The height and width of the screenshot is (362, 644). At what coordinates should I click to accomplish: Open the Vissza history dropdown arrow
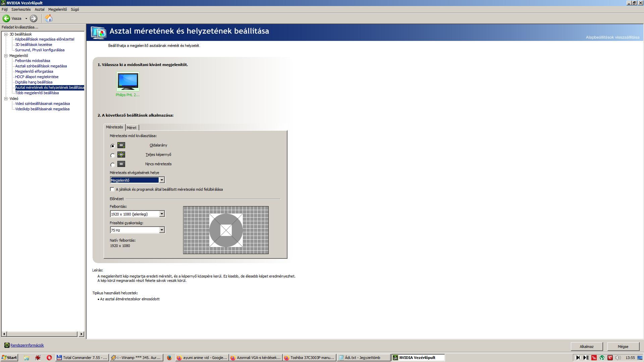point(26,18)
